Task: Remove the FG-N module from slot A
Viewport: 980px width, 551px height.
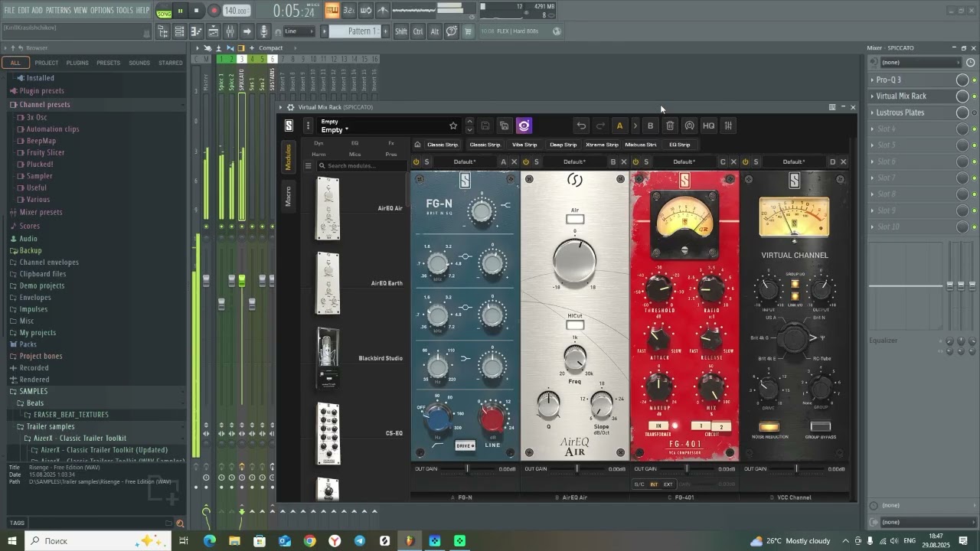Action: pos(514,162)
